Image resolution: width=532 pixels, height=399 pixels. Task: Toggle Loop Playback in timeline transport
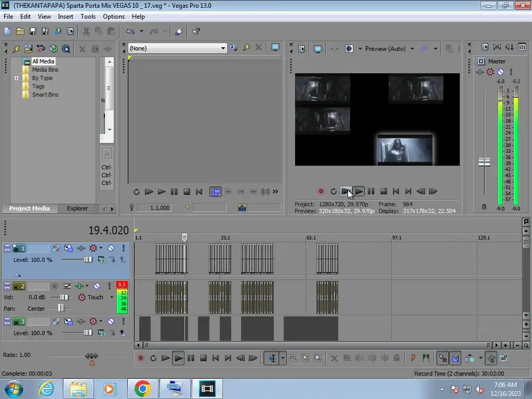click(x=153, y=358)
